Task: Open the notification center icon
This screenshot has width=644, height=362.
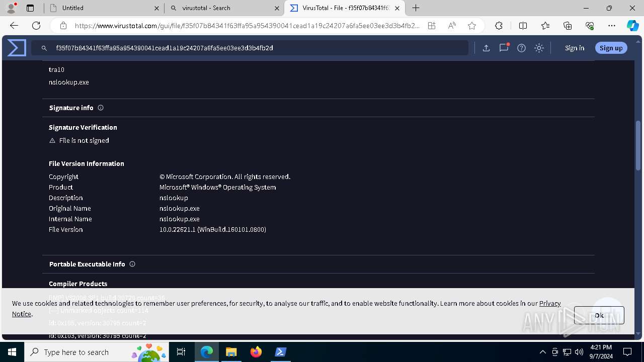Action: (627, 352)
